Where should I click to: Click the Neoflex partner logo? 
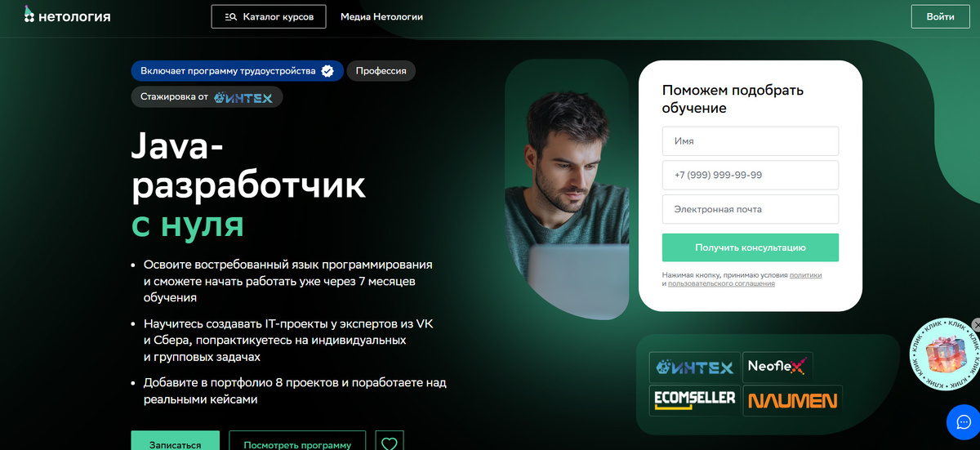pyautogui.click(x=777, y=368)
